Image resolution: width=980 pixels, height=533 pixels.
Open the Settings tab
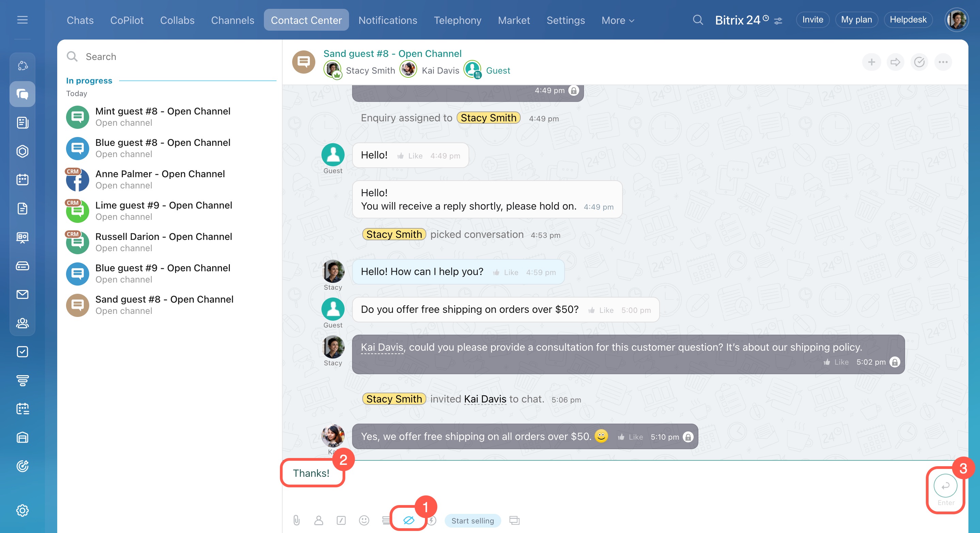coord(566,20)
